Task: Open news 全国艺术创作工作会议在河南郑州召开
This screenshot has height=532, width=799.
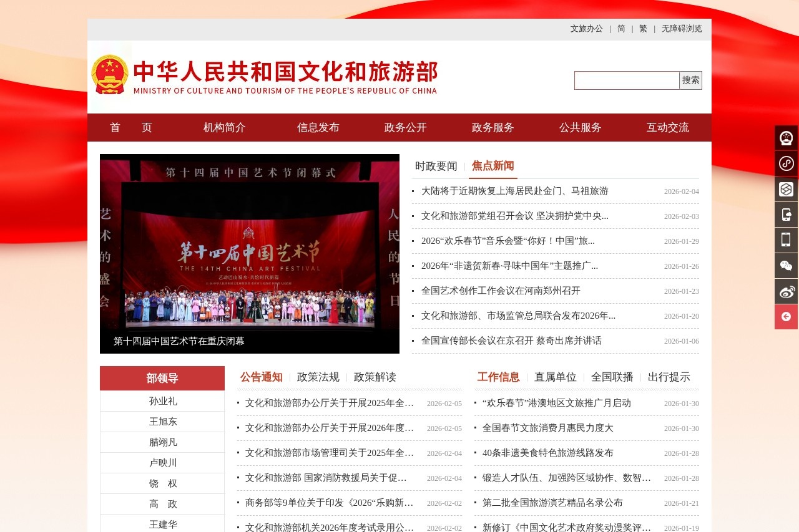Action: 501,291
